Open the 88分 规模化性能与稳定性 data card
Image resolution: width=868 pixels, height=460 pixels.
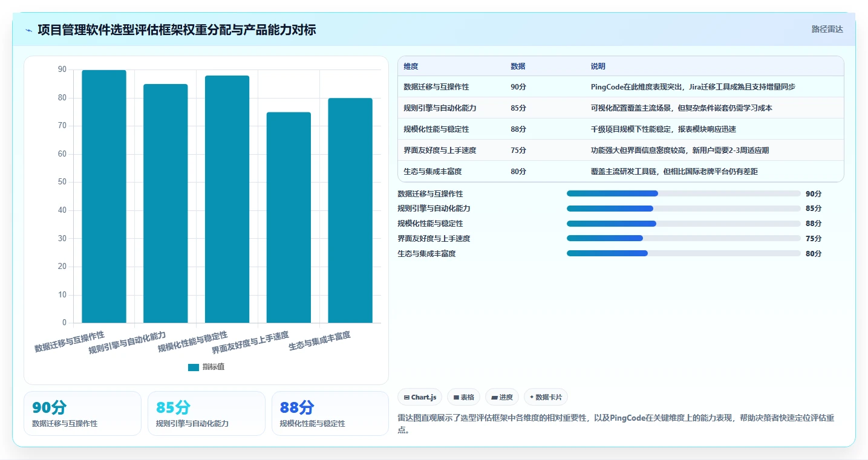coord(330,413)
